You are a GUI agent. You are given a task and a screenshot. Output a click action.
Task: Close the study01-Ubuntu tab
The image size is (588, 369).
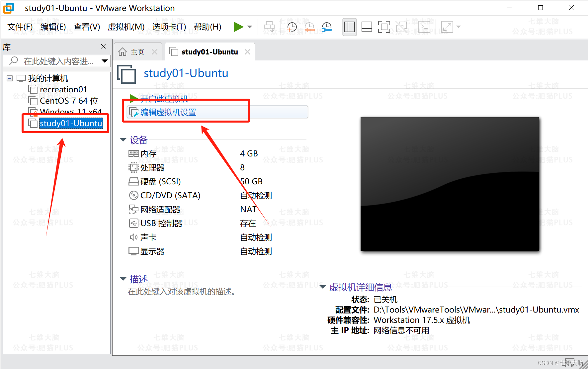click(247, 52)
